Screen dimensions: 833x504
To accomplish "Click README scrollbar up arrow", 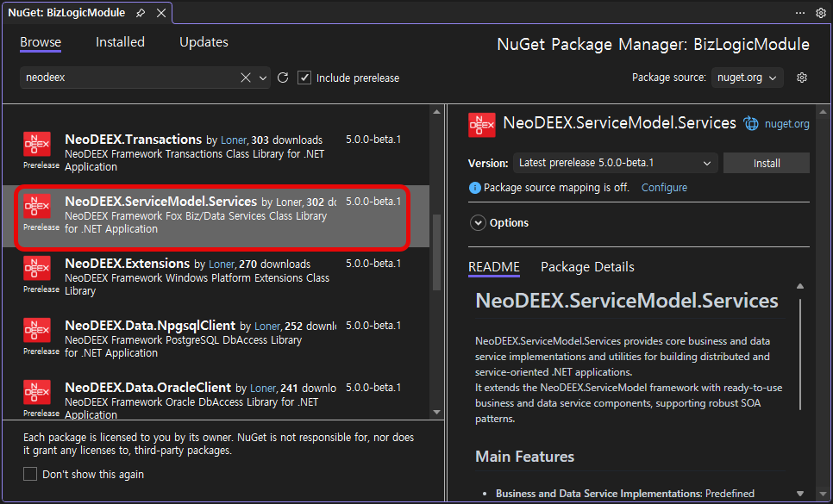I will pyautogui.click(x=800, y=286).
